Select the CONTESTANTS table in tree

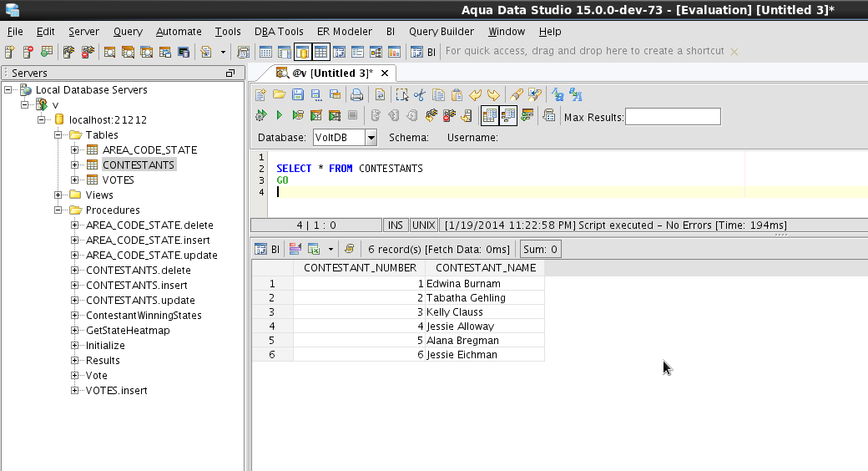(x=139, y=165)
